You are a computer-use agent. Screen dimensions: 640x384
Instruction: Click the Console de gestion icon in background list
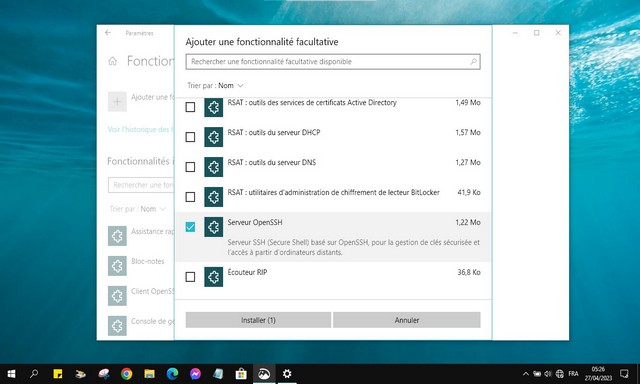pyautogui.click(x=117, y=326)
